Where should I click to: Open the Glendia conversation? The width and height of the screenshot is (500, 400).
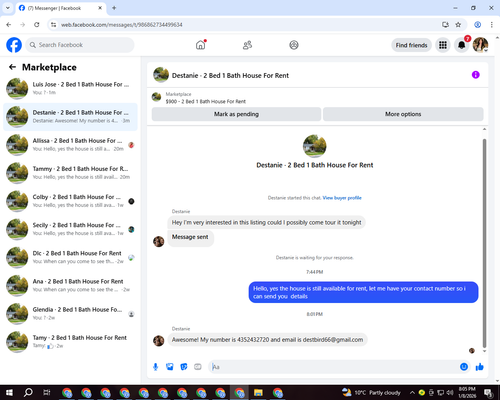(70, 313)
